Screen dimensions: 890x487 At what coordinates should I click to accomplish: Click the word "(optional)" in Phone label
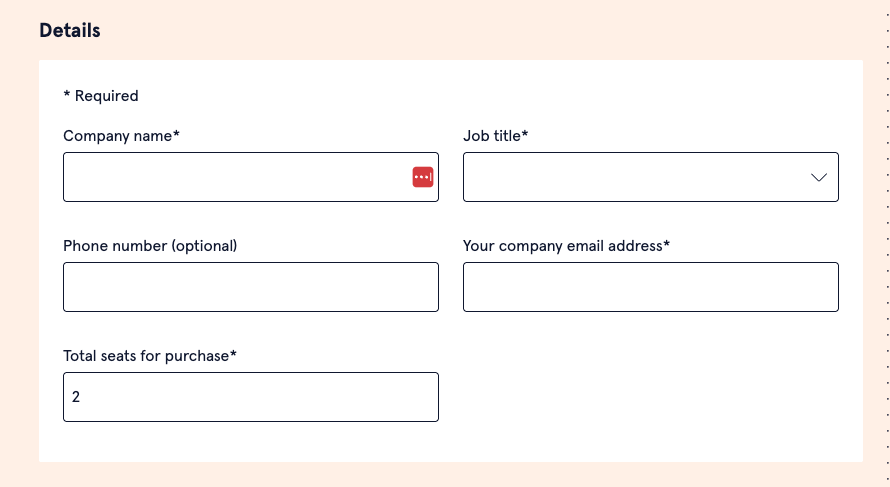click(205, 246)
